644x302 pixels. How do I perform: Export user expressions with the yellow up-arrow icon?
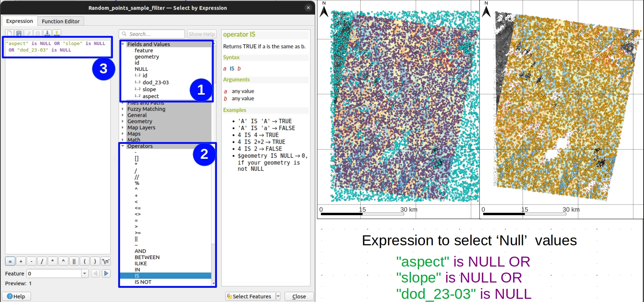point(57,33)
